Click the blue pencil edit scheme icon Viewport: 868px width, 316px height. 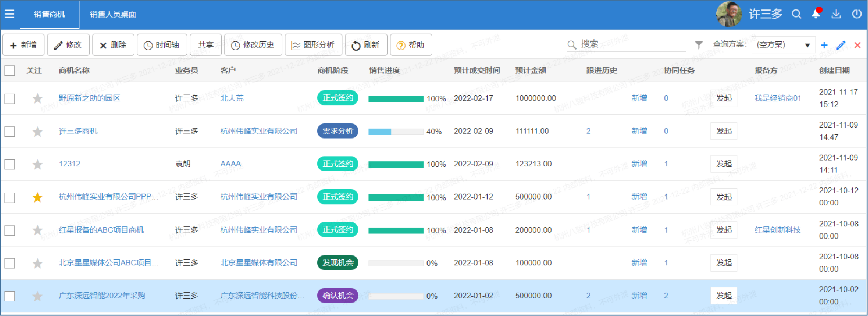[x=841, y=45]
